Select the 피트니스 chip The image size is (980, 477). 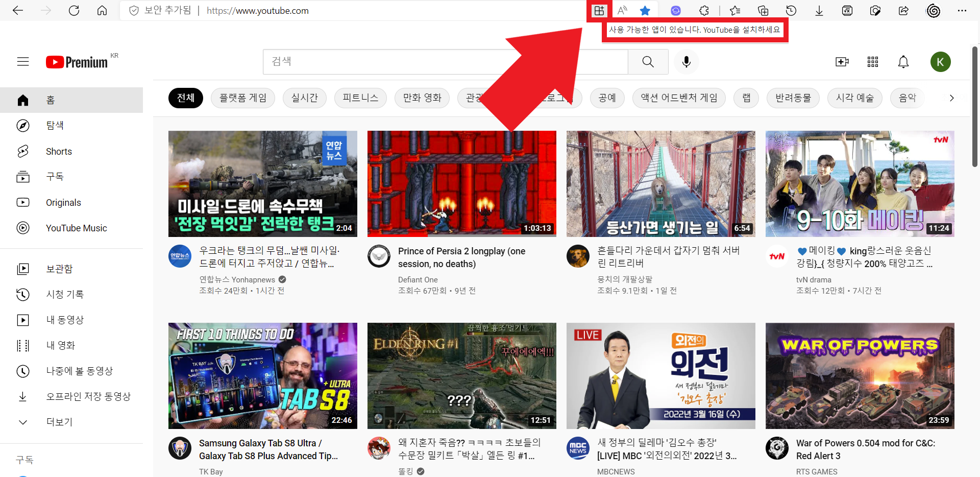(360, 98)
